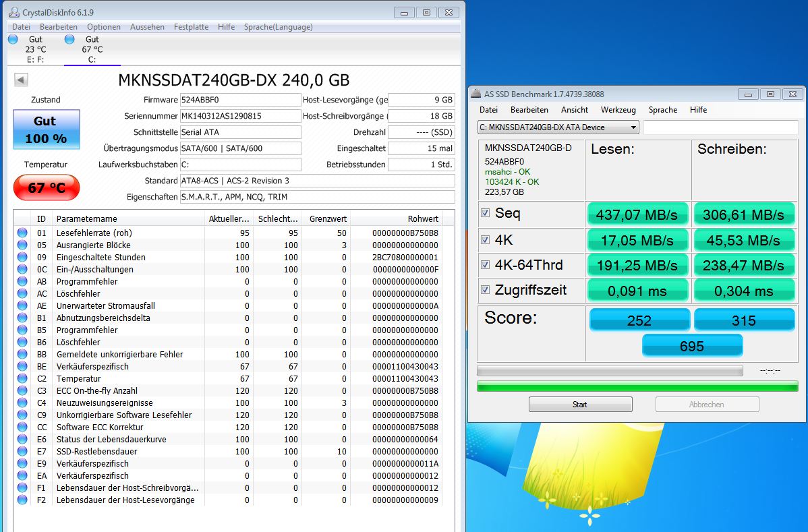This screenshot has width=808, height=532.
Task: Click the Abbrechen button in AS SSD
Action: click(x=707, y=405)
